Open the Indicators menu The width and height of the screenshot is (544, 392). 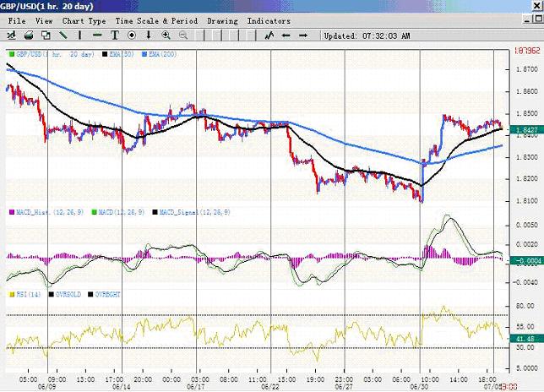[269, 20]
